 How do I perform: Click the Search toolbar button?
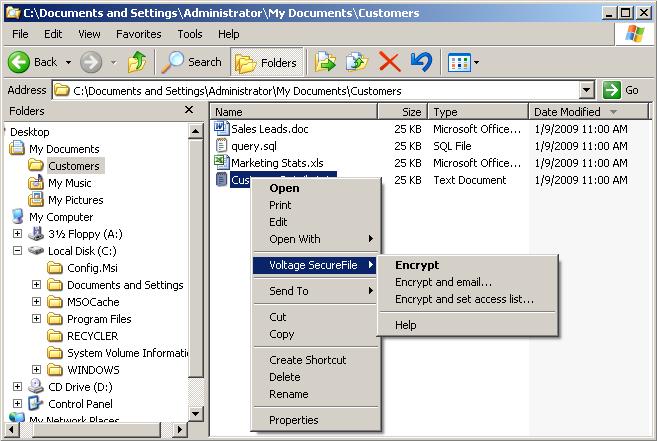193,62
